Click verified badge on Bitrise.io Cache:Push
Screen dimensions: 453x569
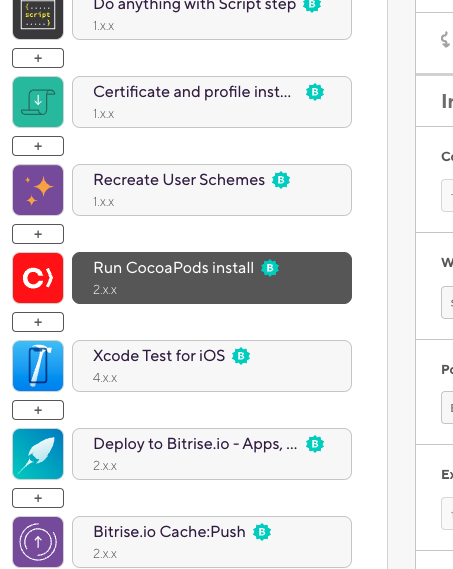click(262, 532)
